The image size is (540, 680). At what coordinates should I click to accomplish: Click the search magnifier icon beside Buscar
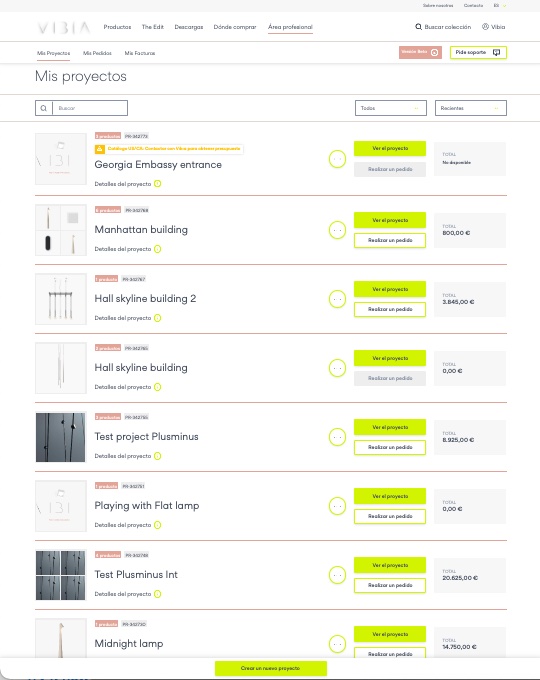coord(43,108)
